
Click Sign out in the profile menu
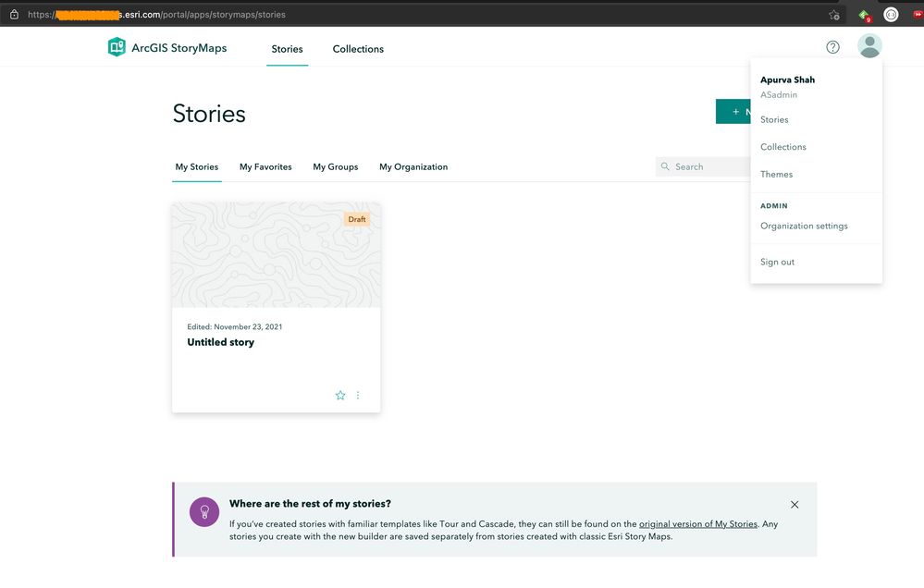tap(777, 262)
